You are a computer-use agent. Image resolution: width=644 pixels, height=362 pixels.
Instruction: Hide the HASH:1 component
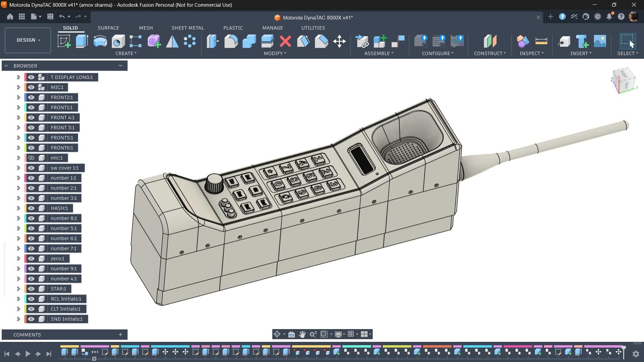[31, 208]
